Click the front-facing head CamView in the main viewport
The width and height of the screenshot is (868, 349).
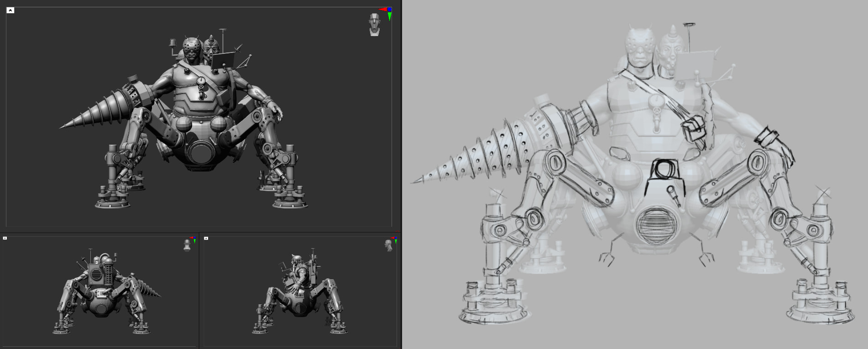point(375,25)
